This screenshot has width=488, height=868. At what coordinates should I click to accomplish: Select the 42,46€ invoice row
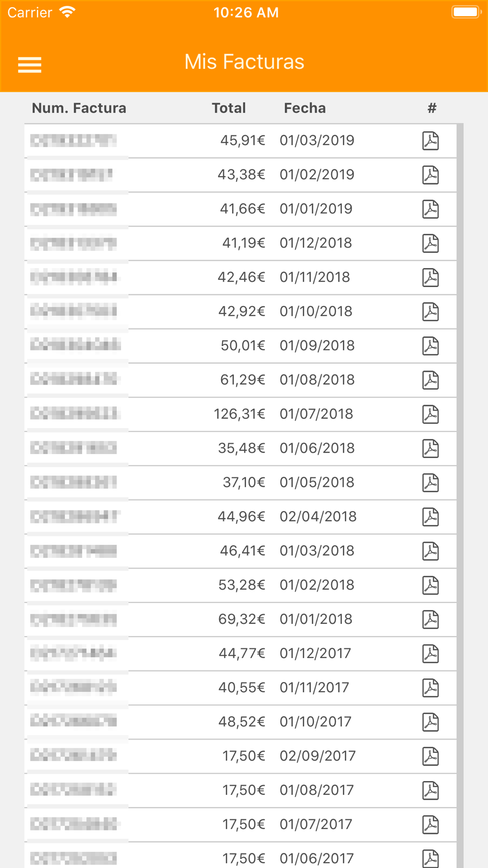pos(241,277)
